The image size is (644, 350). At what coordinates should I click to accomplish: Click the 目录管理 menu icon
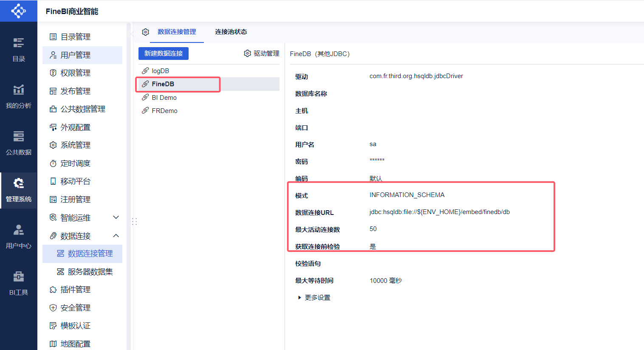[53, 37]
